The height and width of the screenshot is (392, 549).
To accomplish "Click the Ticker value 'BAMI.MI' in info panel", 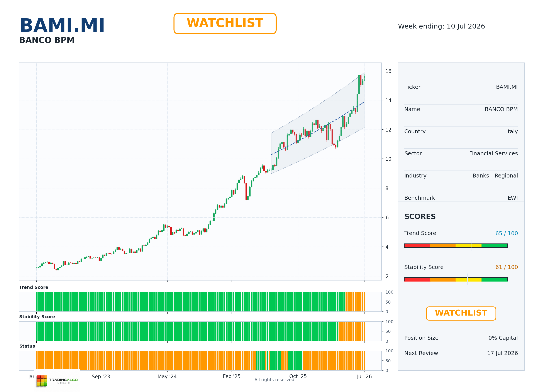I will (507, 87).
